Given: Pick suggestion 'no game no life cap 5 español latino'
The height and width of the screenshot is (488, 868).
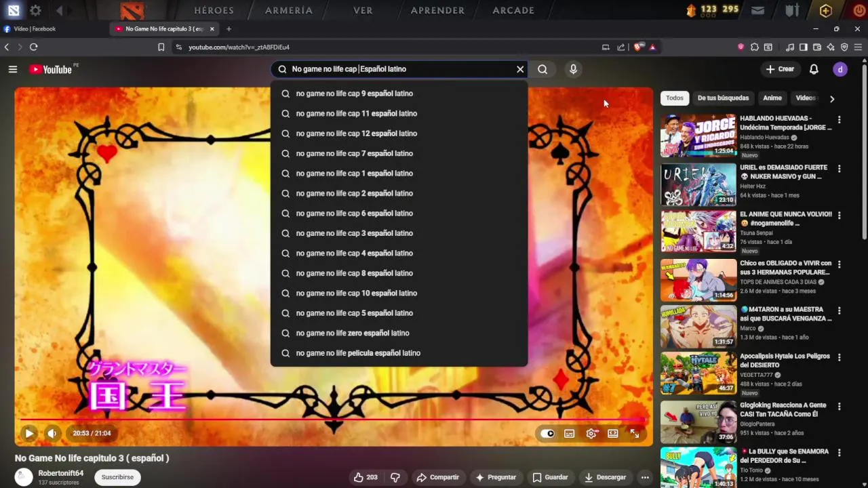Looking at the screenshot, I should [399, 313].
